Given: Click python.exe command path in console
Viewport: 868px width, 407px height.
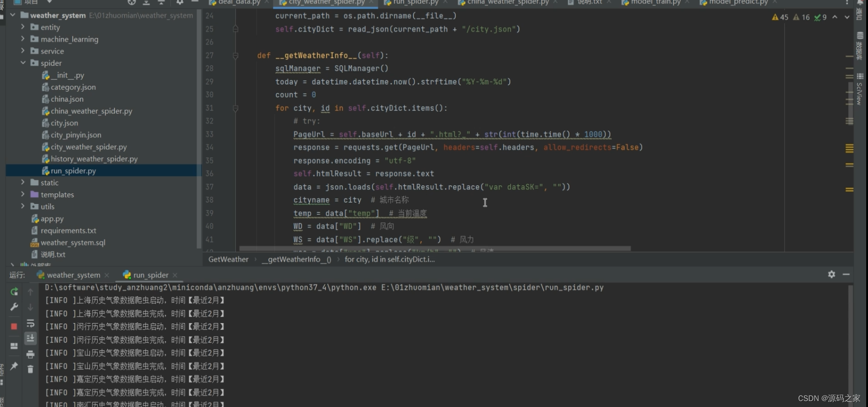Looking at the screenshot, I should tap(211, 287).
